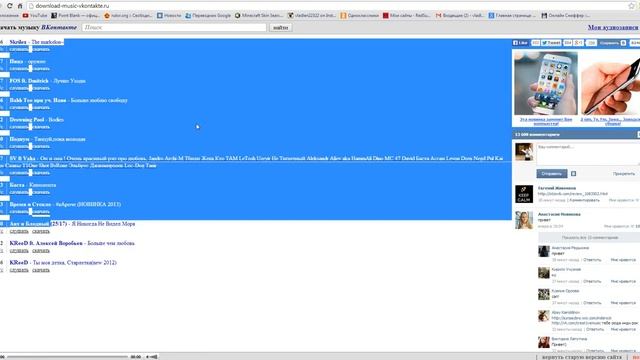Click the Отправить comment button
This screenshot has height=360, width=640.
551,173
